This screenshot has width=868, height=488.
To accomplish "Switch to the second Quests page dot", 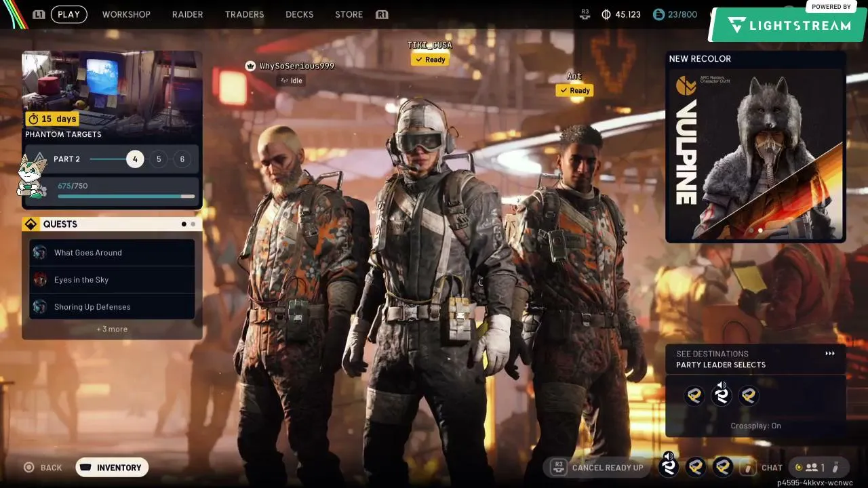I will [x=193, y=224].
